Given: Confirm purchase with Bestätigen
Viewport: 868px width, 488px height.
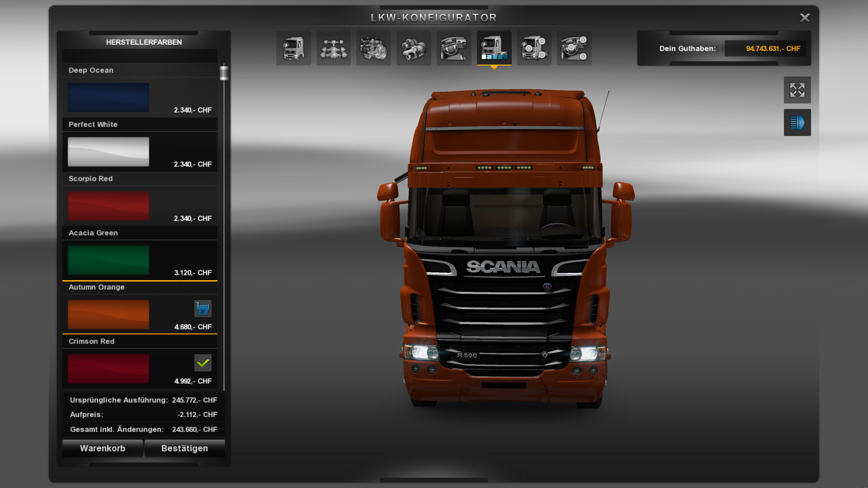Looking at the screenshot, I should (x=184, y=448).
